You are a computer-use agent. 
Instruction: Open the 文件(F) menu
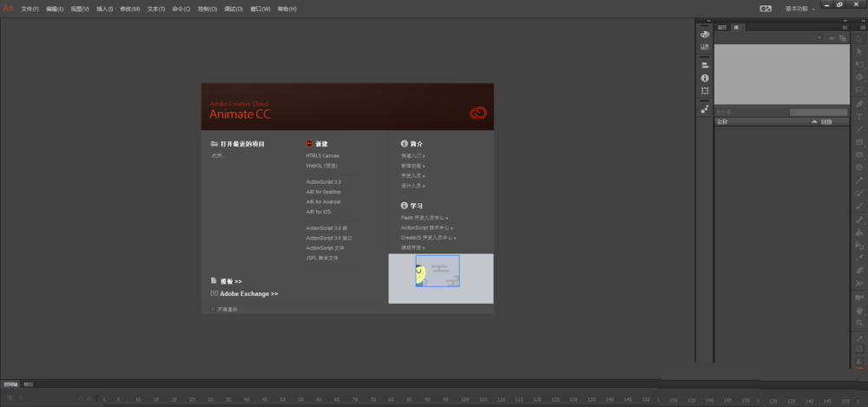point(30,10)
